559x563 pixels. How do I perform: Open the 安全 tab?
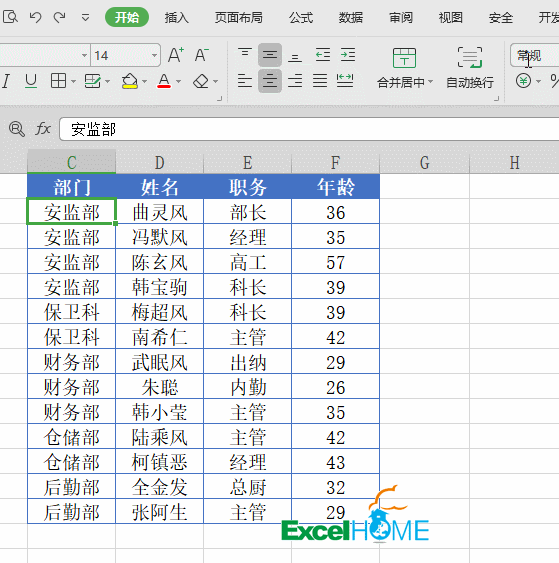[x=500, y=17]
